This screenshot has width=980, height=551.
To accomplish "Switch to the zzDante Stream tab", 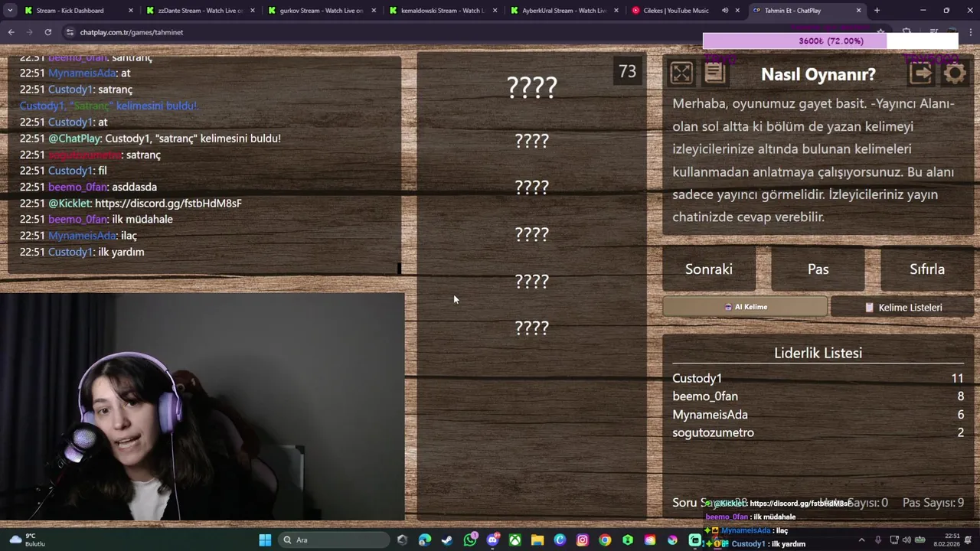I will 201,11.
